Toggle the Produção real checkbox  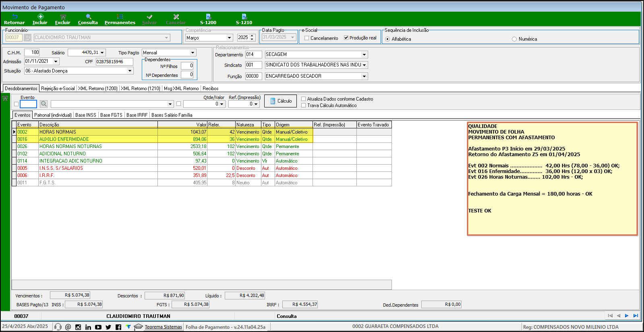pos(346,38)
